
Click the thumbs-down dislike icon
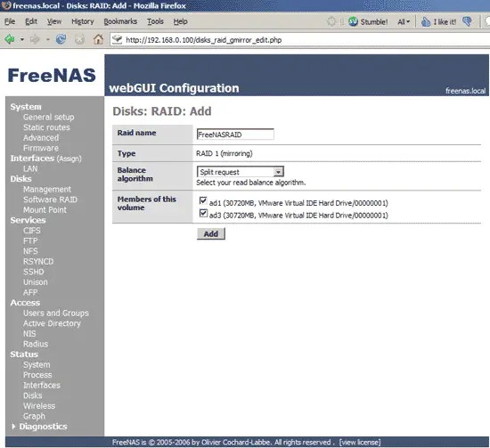468,21
